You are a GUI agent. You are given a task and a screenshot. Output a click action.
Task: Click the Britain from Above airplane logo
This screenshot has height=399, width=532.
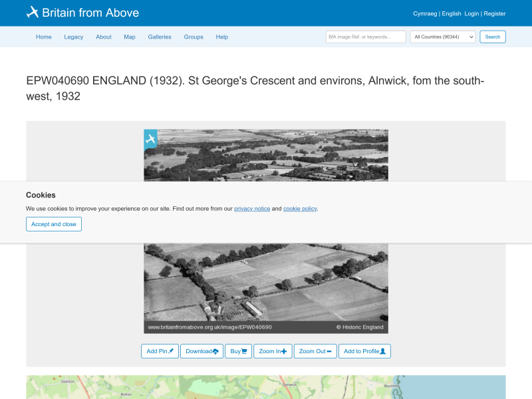pos(33,12)
